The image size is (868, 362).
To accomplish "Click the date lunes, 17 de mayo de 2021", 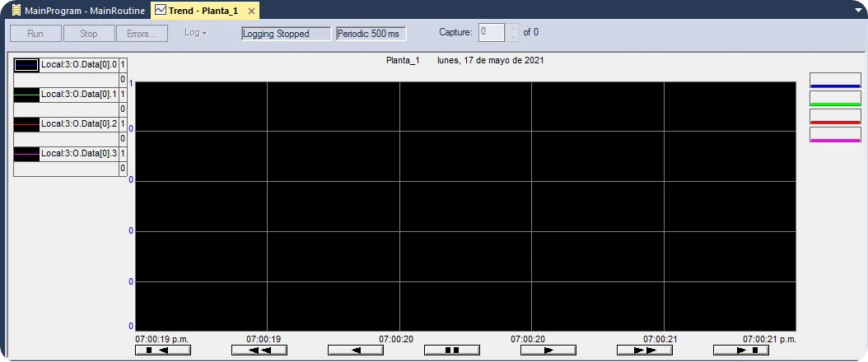I will coord(491,61).
